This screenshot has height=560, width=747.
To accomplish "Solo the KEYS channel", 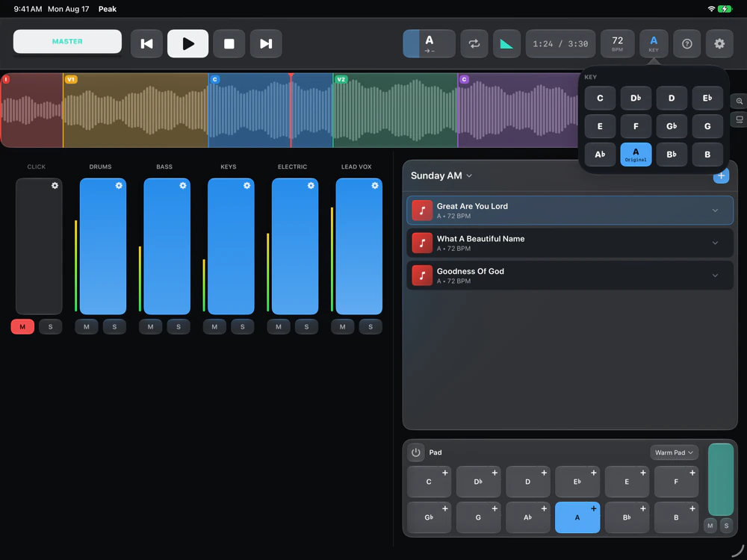I will (243, 327).
